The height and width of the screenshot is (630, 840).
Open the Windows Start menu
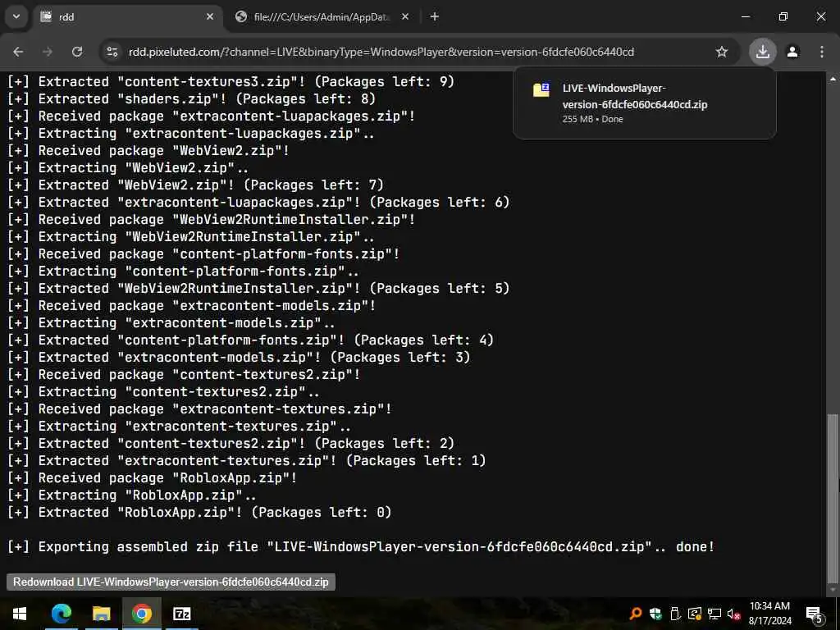click(x=20, y=614)
